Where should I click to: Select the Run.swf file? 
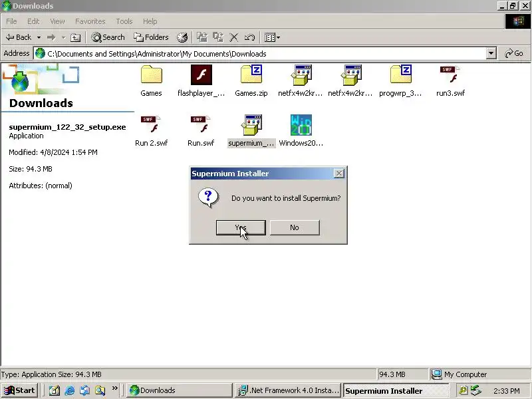(x=201, y=130)
